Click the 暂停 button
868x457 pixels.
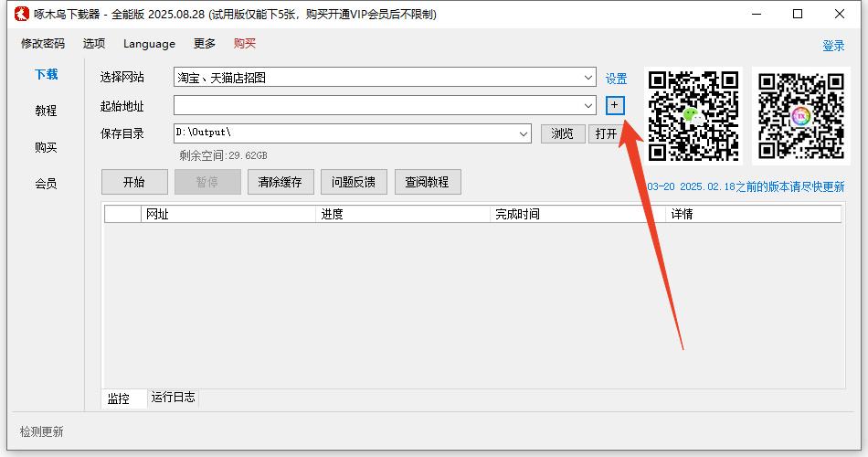(207, 182)
